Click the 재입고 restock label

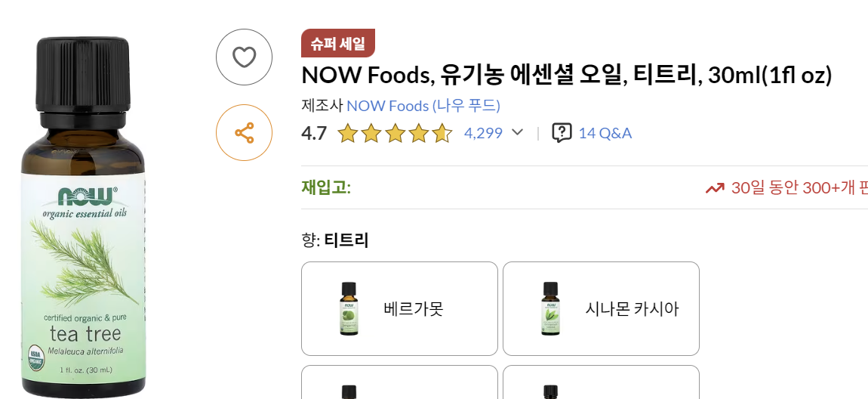[x=326, y=187]
